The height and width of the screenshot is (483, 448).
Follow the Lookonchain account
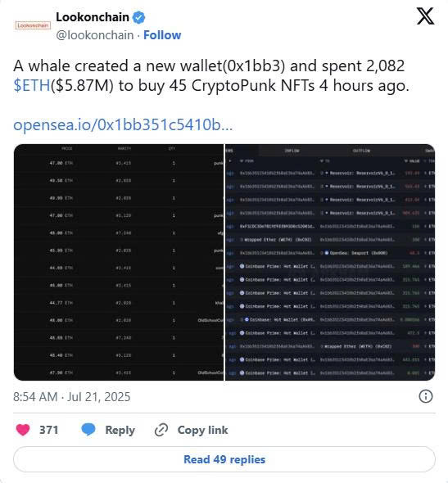[x=162, y=35]
